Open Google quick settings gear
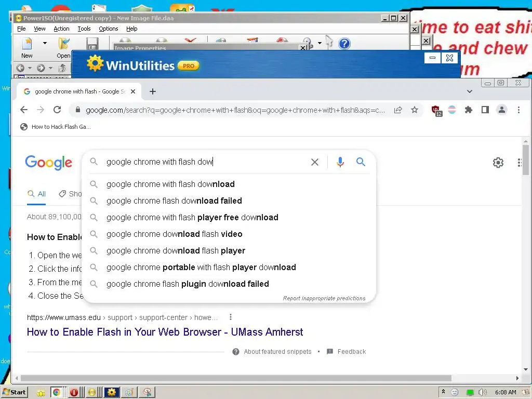532x399 pixels. point(498,163)
